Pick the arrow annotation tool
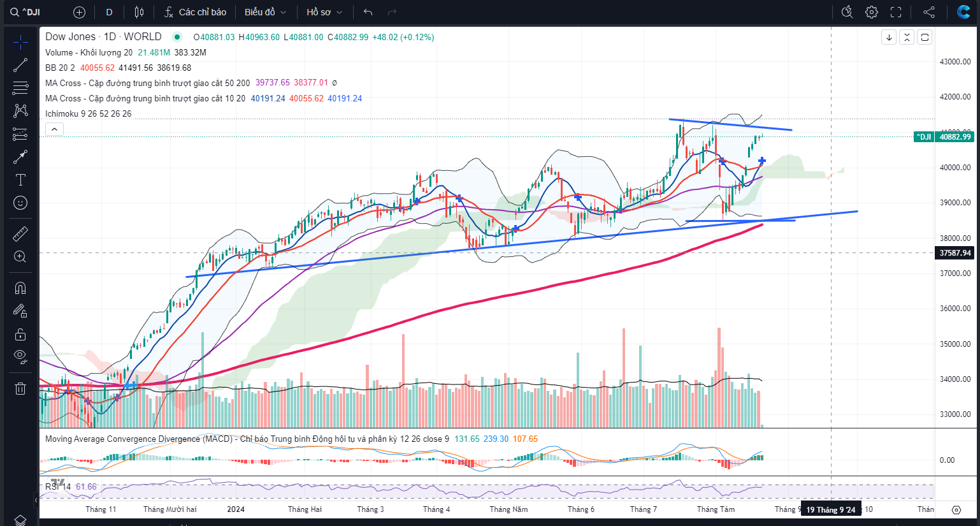 point(20,157)
